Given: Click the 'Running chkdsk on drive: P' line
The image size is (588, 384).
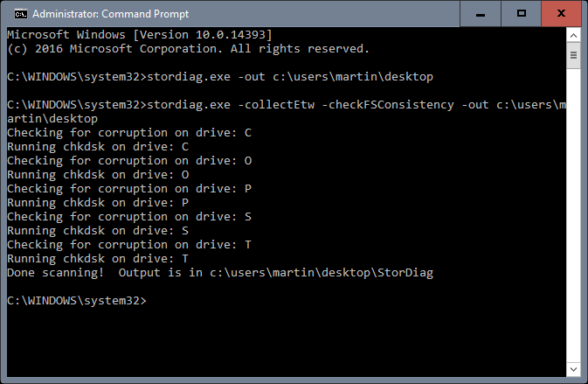Looking at the screenshot, I should 98,203.
